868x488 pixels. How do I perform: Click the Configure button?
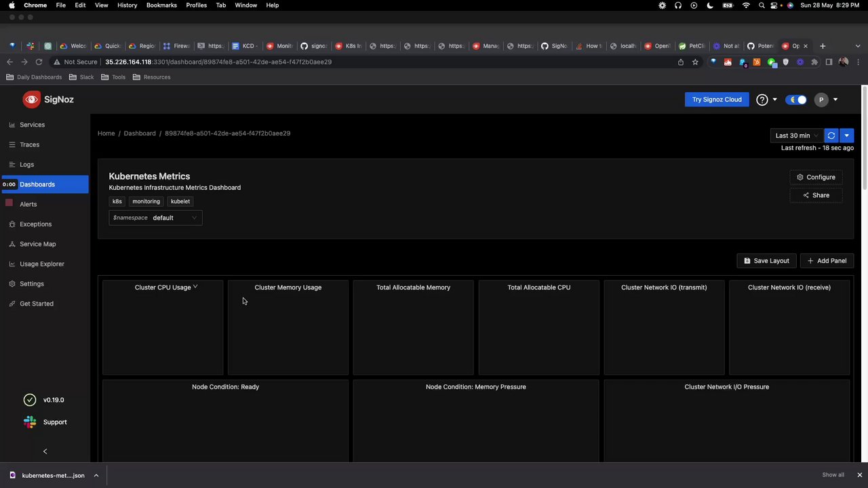[816, 177]
